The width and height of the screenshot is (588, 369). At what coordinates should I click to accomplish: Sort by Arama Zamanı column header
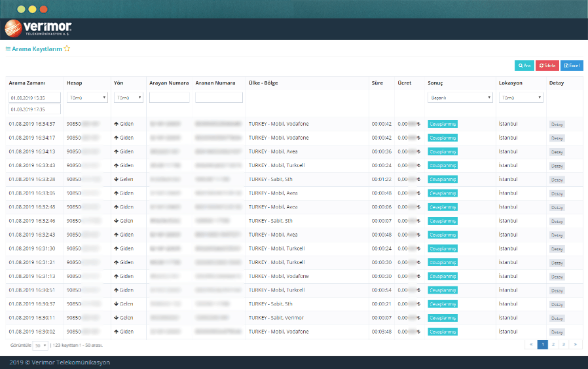(27, 83)
